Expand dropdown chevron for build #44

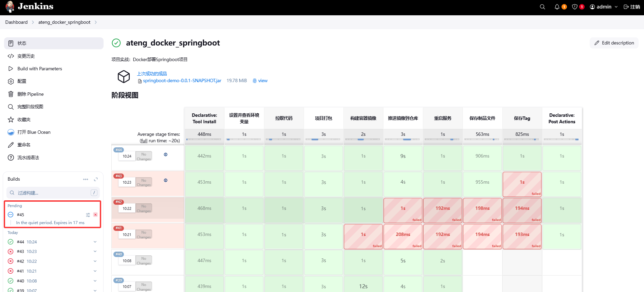coord(95,242)
